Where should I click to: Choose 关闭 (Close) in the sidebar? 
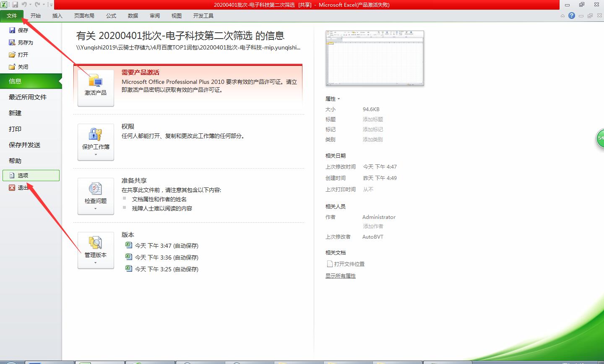(18, 67)
